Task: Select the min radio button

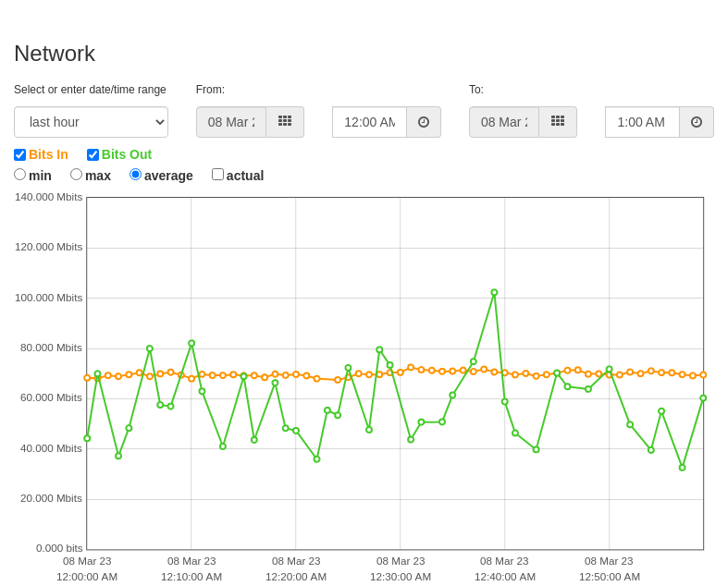Action: [x=20, y=175]
